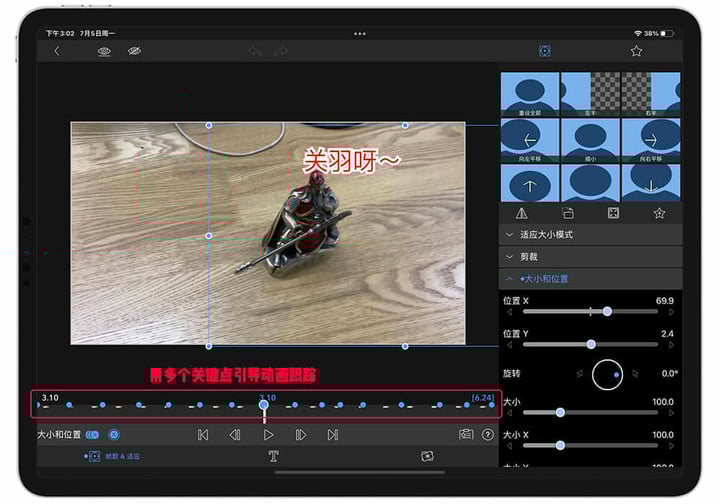Click the bottom-right frame handle in preview
720x504 pixels.
point(405,347)
